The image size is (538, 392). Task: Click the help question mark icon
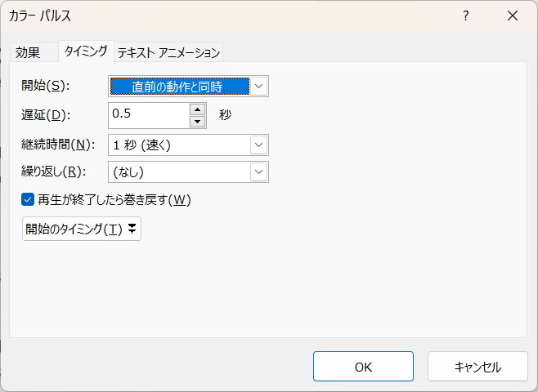point(465,16)
